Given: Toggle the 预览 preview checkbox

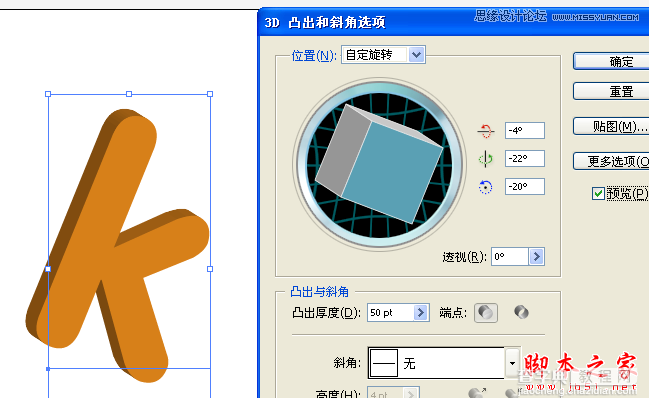Looking at the screenshot, I should (x=598, y=193).
